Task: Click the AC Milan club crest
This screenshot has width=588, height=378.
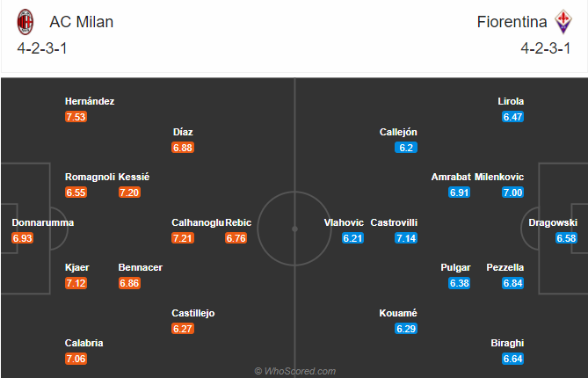Action: 25,20
